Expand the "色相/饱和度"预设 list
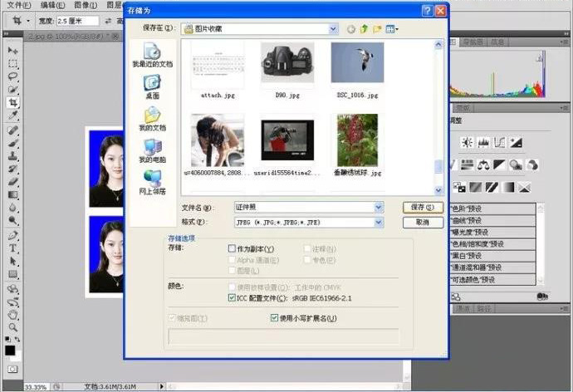 (493, 244)
